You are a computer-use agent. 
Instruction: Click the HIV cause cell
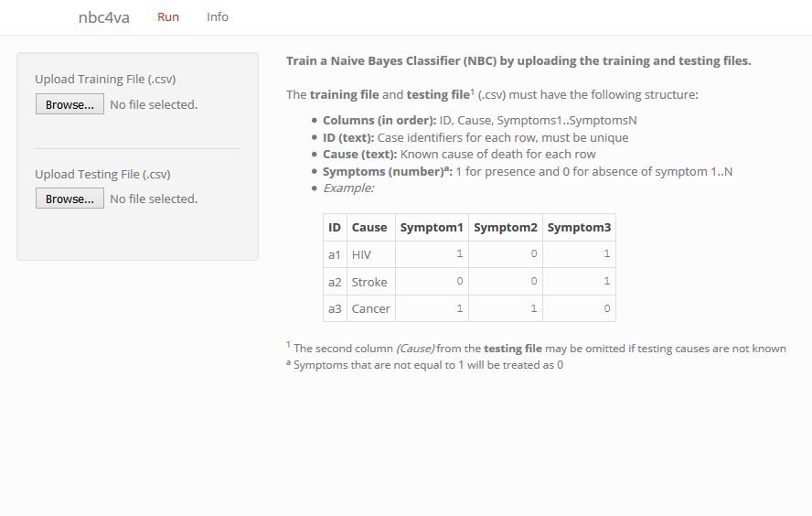362,254
